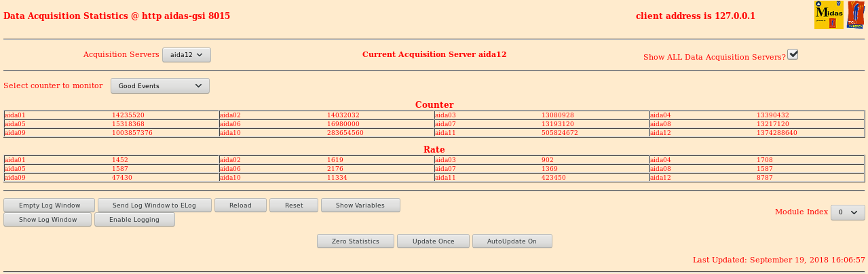The image size is (868, 274).
Task: Toggle Show ALL Data Acquisition Servers checkbox
Action: pos(793,54)
